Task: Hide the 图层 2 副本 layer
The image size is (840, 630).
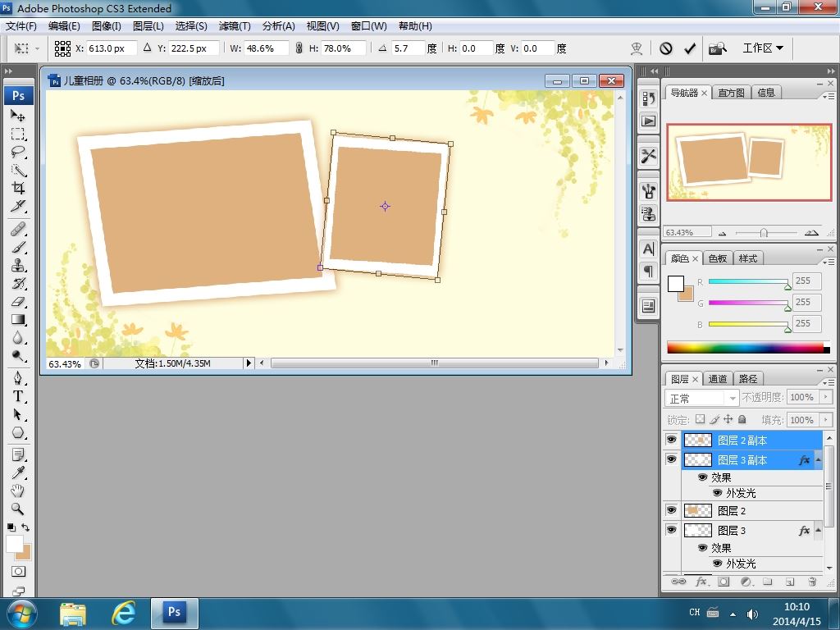Action: tap(671, 441)
